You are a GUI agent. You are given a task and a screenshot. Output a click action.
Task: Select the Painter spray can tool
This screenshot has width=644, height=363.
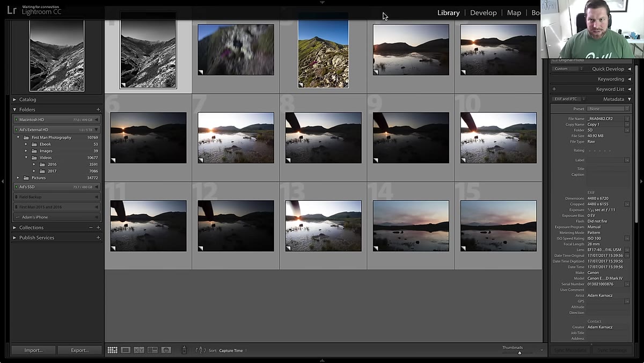[184, 350]
